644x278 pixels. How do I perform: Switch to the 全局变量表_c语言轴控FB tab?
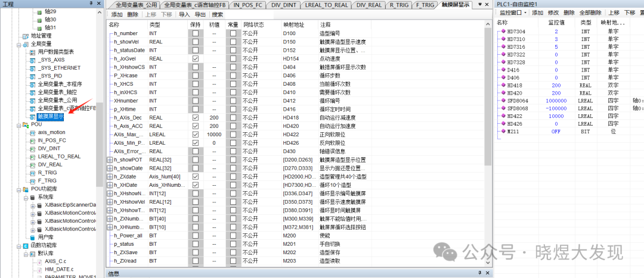click(193, 5)
